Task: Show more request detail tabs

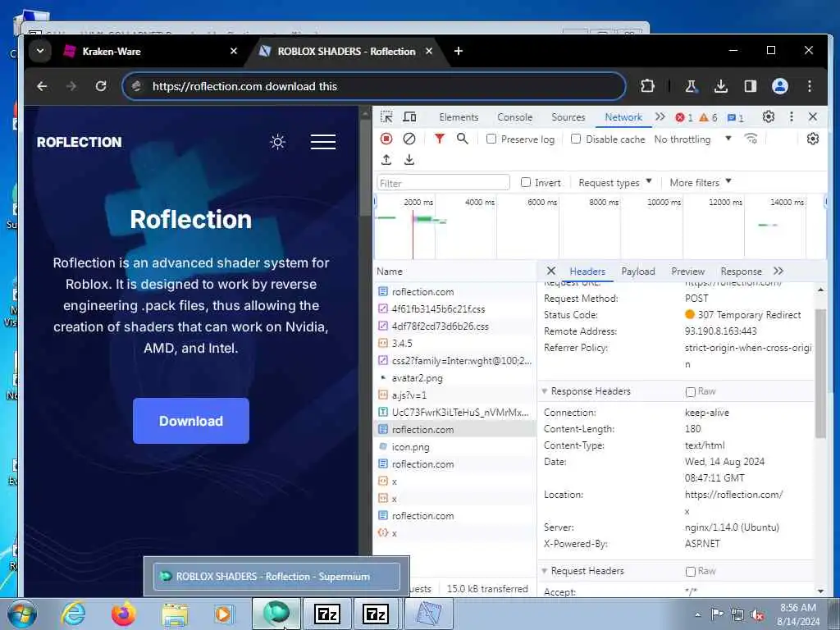Action: pos(778,271)
